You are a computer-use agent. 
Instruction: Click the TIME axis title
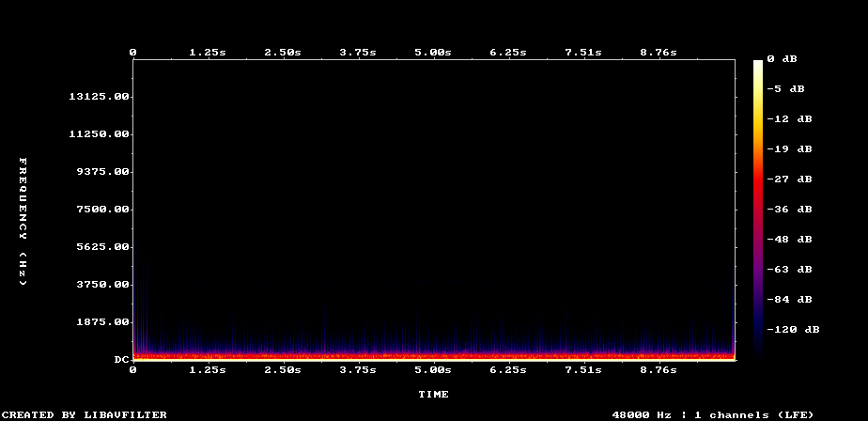pyautogui.click(x=433, y=395)
